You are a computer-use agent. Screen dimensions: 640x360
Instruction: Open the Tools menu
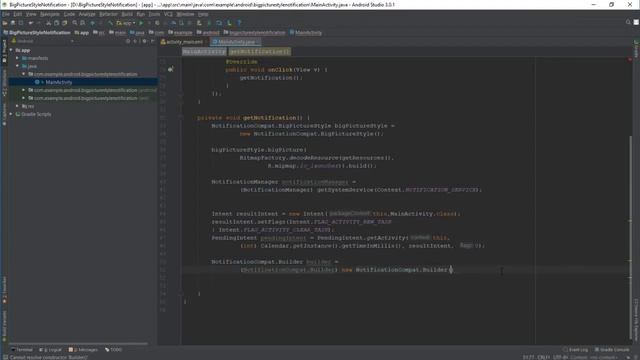coord(154,14)
